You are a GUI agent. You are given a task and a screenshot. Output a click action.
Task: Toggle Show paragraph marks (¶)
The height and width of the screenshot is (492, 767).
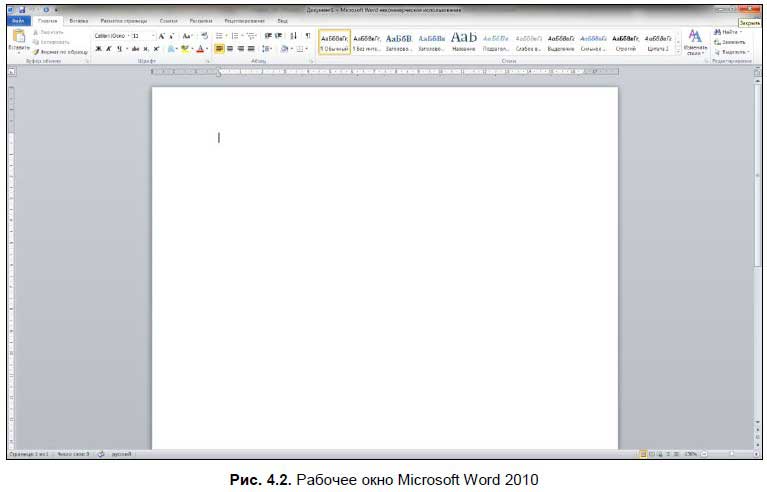click(x=308, y=36)
